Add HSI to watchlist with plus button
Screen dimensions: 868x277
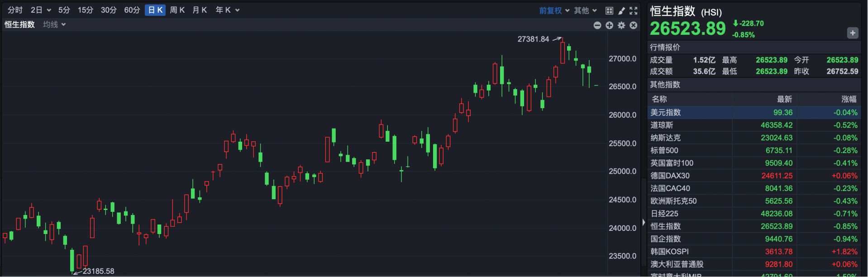click(852, 33)
